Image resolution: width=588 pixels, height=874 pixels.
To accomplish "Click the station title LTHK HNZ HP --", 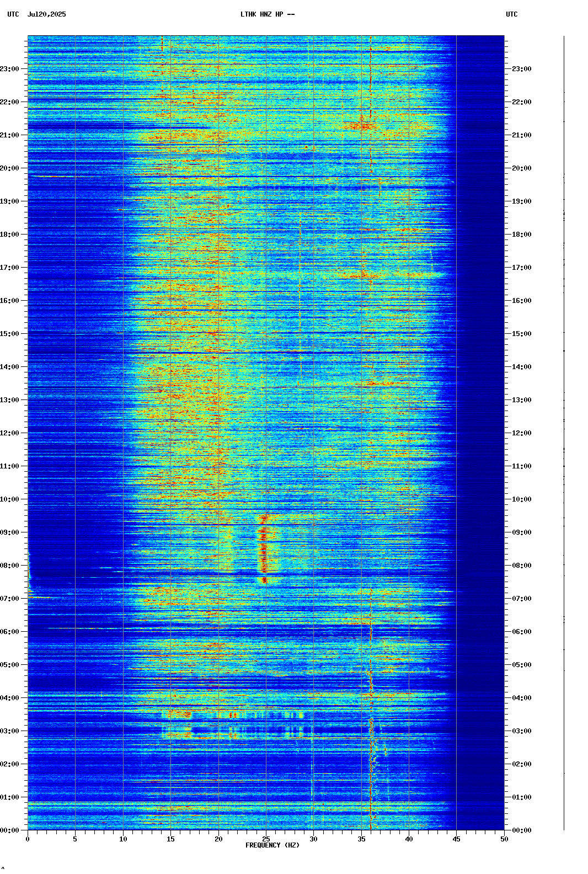I will 268,14.
